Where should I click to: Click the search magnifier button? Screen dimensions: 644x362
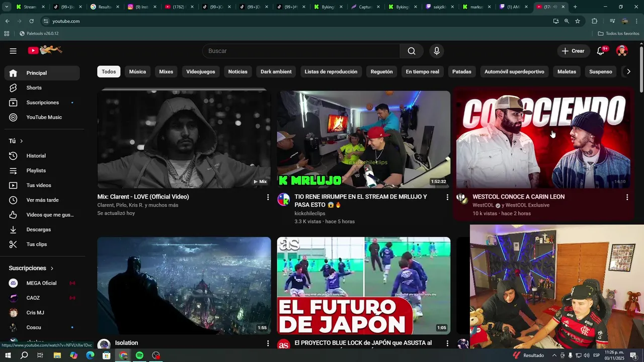click(412, 51)
